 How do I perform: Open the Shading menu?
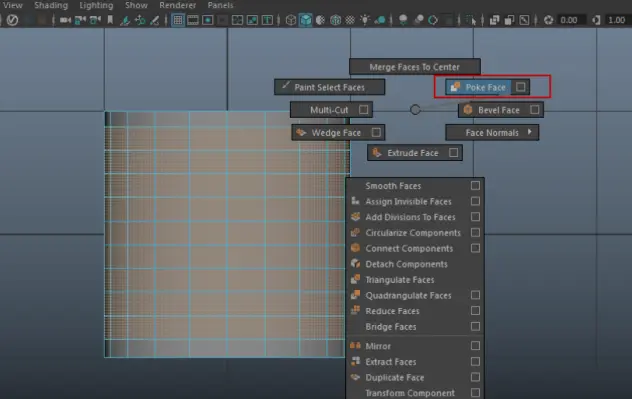pos(51,5)
